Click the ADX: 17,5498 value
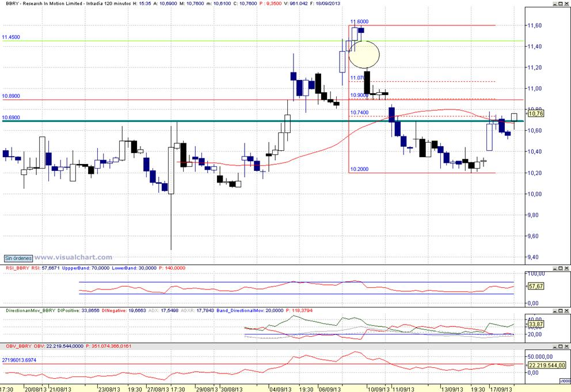Screen dimensions: 571x392 pyautogui.click(x=163, y=311)
